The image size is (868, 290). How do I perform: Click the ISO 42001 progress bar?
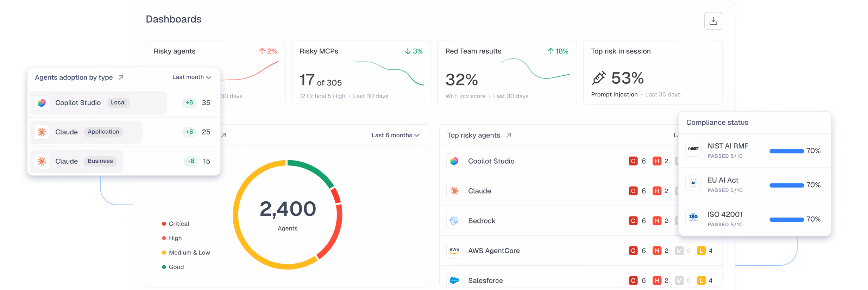click(x=787, y=219)
